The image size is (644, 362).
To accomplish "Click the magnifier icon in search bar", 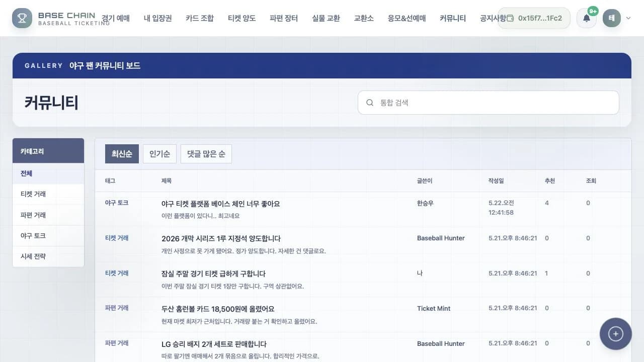I will pyautogui.click(x=370, y=103).
